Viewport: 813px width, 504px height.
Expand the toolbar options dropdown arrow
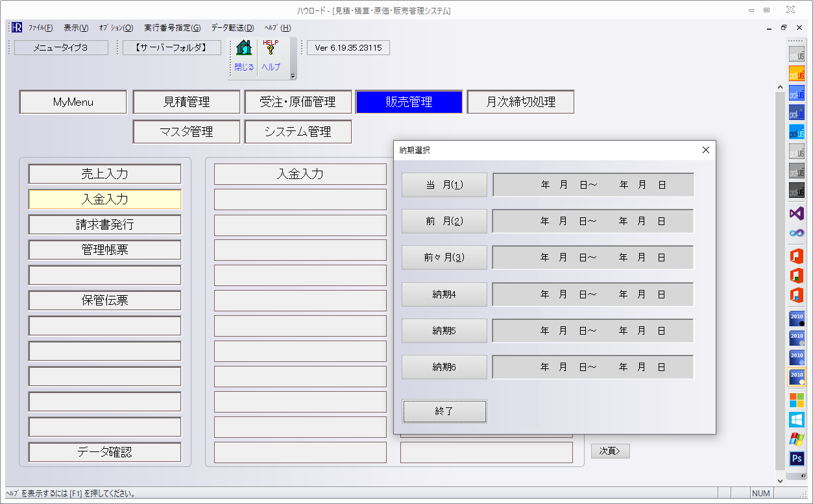pyautogui.click(x=293, y=76)
